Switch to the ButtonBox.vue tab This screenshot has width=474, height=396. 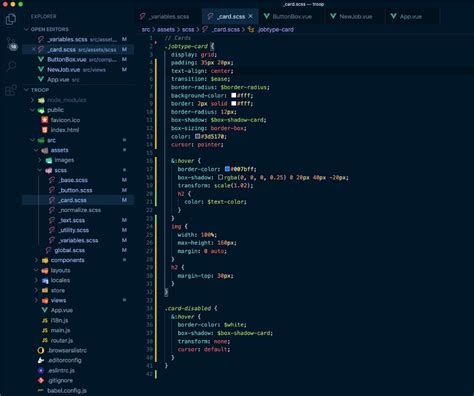tap(292, 16)
